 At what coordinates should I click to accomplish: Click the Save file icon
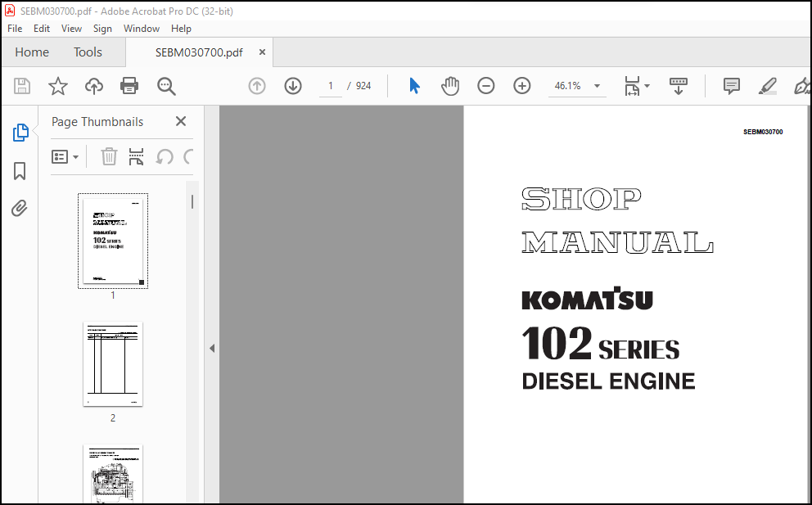coord(22,86)
